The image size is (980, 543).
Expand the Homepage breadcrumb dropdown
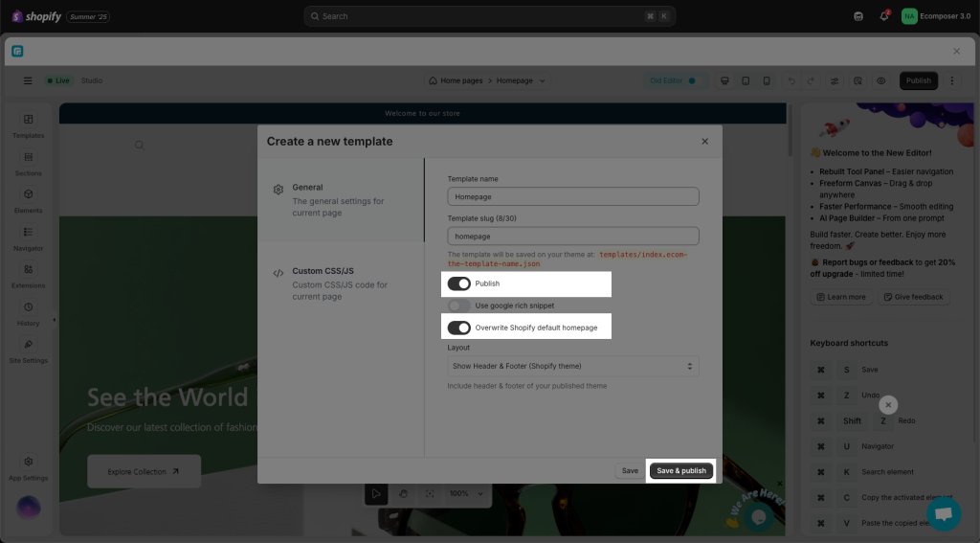pyautogui.click(x=542, y=80)
